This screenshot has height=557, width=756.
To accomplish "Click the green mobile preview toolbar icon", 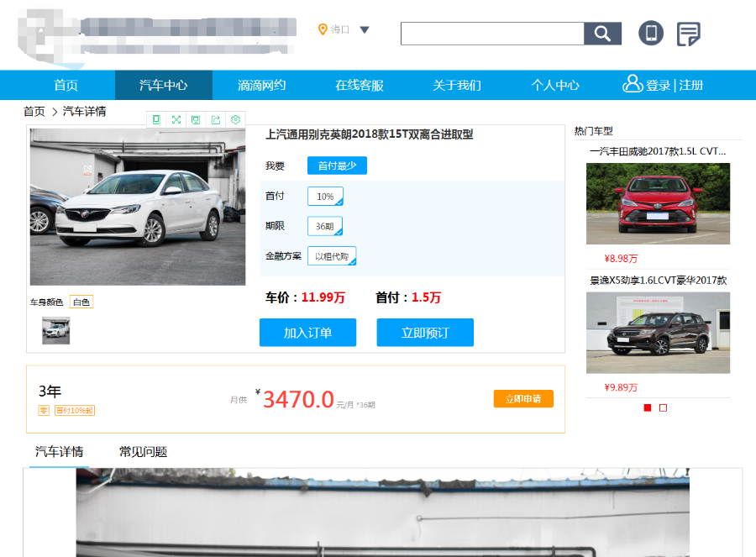I will click(x=156, y=119).
